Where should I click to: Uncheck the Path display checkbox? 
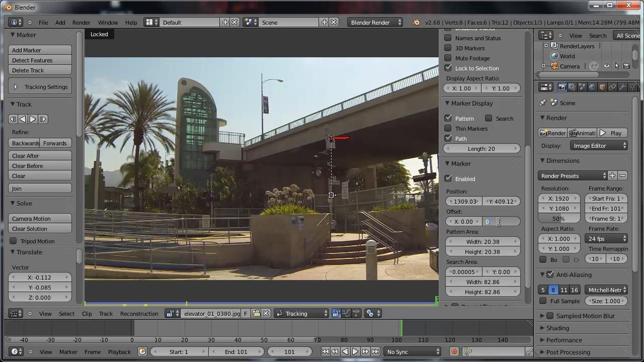coord(448,138)
